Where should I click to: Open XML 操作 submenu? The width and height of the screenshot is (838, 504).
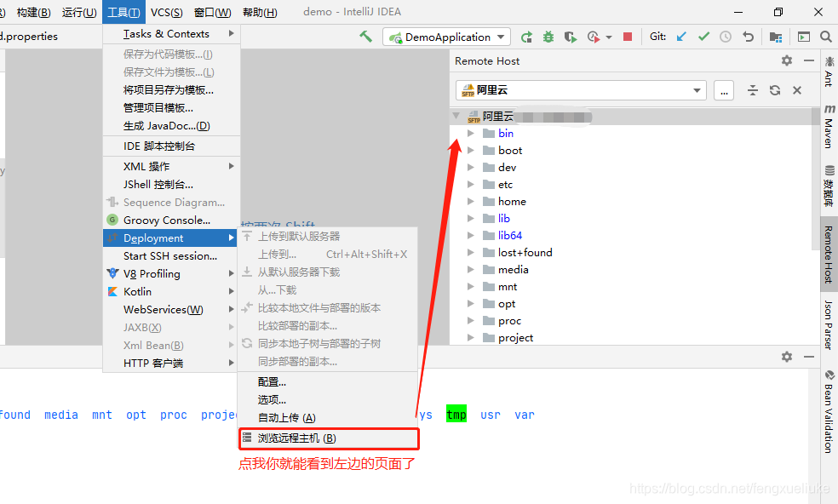[171, 166]
